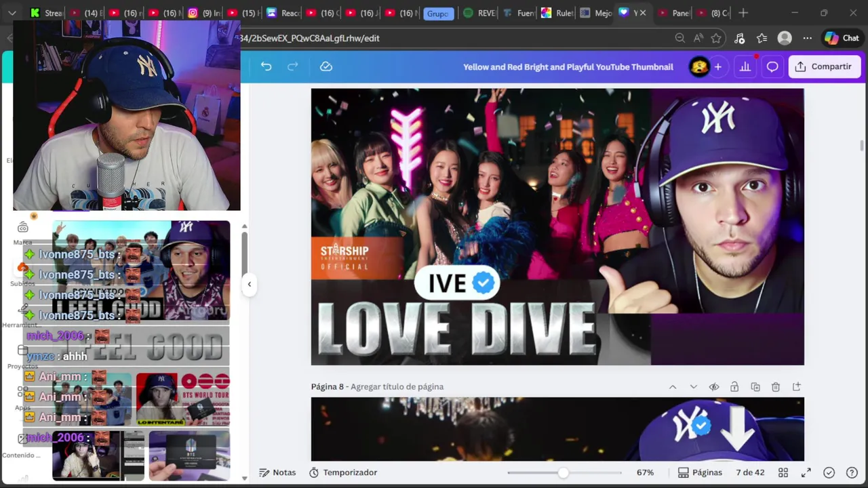
Task: Enter fullscreen presentation mode
Action: coord(806,472)
